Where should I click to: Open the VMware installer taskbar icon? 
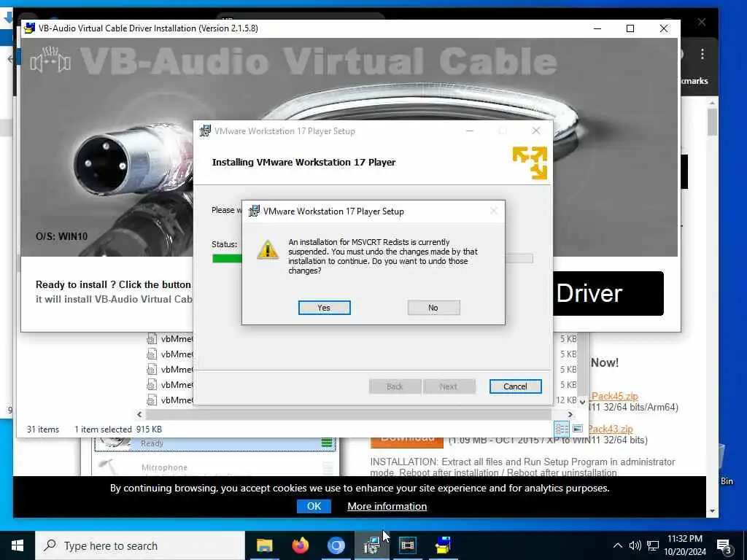click(x=371, y=545)
